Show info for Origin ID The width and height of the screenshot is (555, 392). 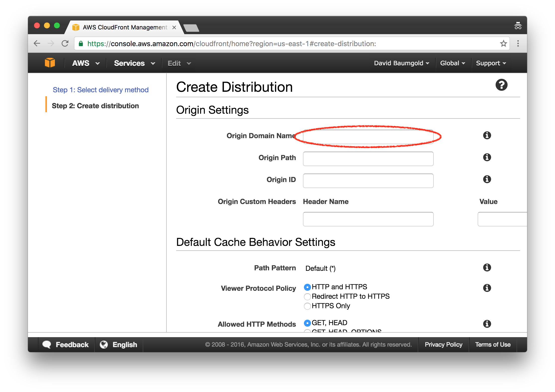tap(487, 179)
